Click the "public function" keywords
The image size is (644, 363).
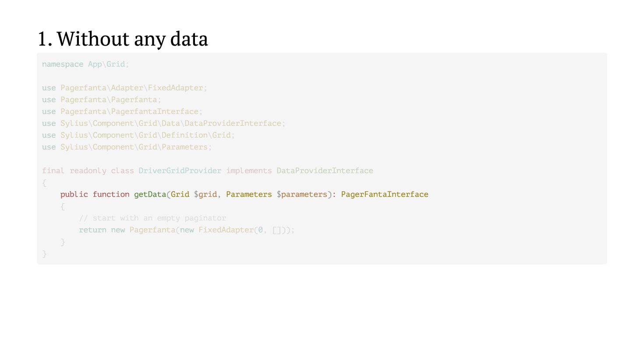(x=95, y=194)
